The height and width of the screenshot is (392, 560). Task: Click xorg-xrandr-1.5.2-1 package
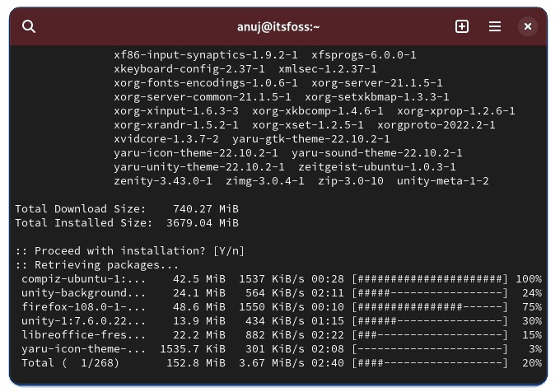pos(176,124)
